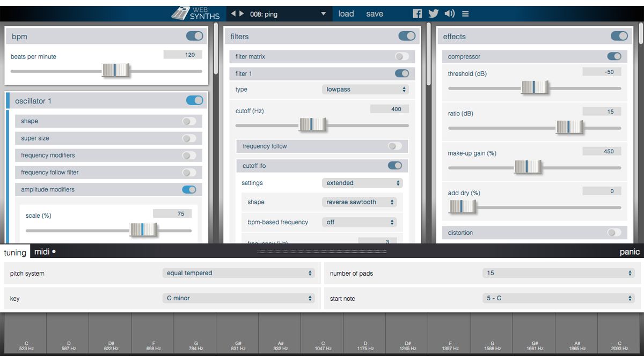644x362 pixels.
Task: Open the filter type lowpass dropdown
Action: pos(365,89)
